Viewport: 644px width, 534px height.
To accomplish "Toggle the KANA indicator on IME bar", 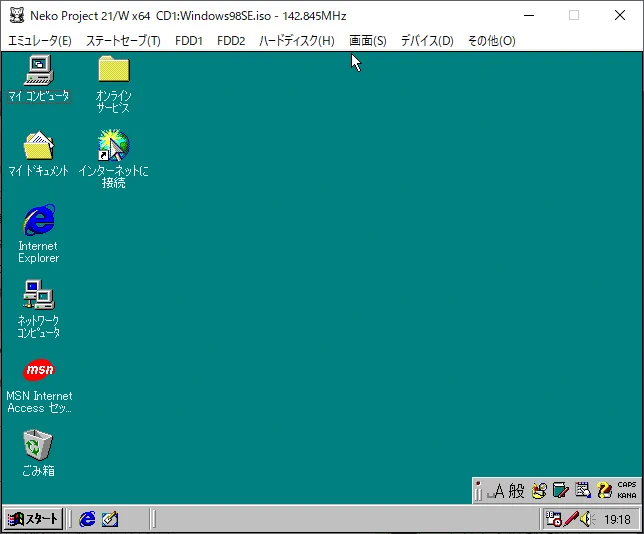I will click(x=627, y=495).
